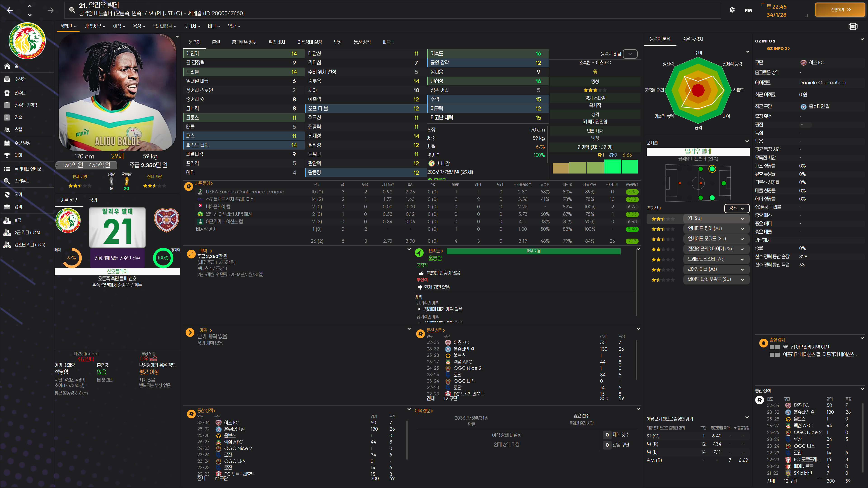
Task: Open the 계약 세부 menu
Action: 95,26
